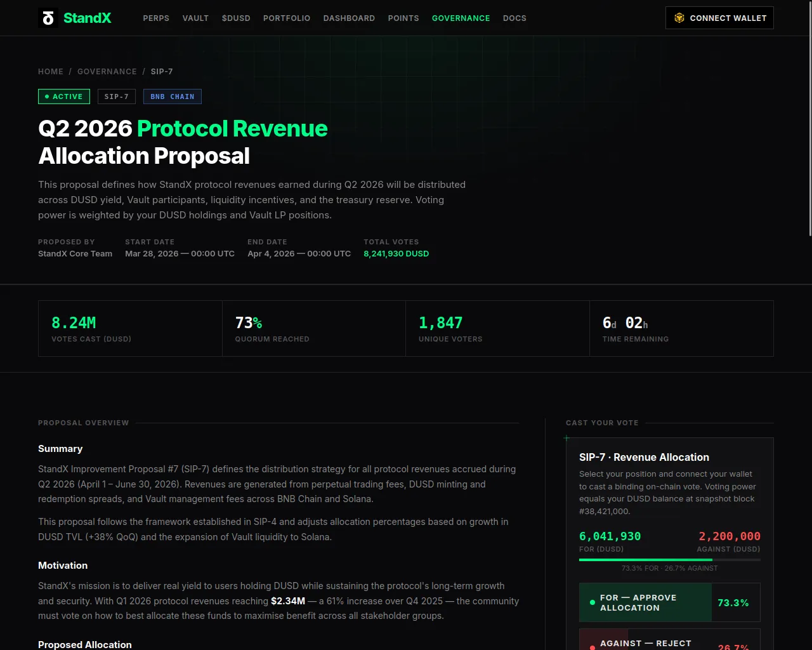The image size is (812, 650).
Task: Open the DOCS link
Action: click(x=514, y=18)
